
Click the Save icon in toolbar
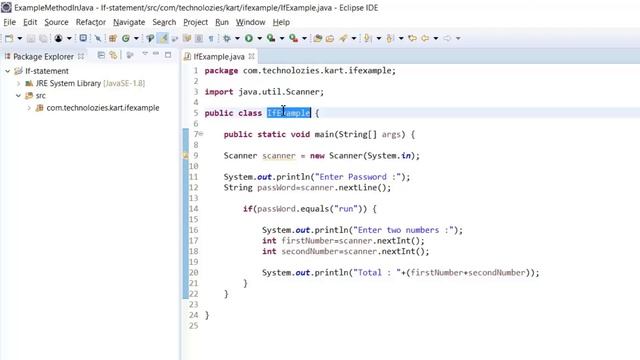[x=31, y=38]
